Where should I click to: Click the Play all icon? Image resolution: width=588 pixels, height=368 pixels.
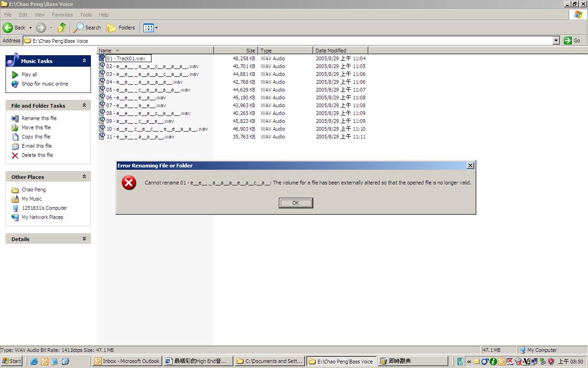click(x=15, y=75)
